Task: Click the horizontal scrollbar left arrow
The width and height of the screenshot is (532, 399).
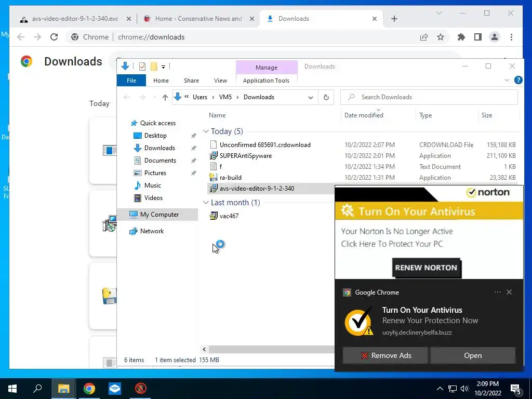Action: pos(204,349)
